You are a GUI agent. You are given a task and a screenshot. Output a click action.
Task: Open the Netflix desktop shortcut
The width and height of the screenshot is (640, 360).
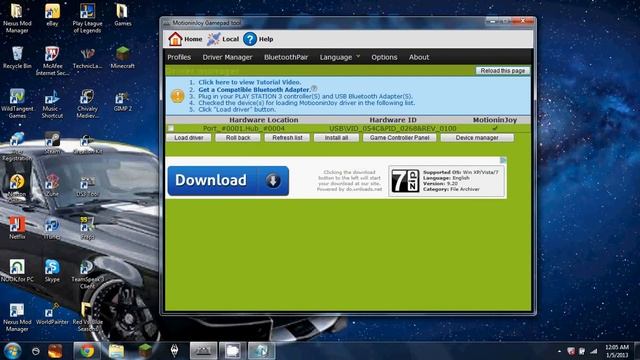coord(17,228)
